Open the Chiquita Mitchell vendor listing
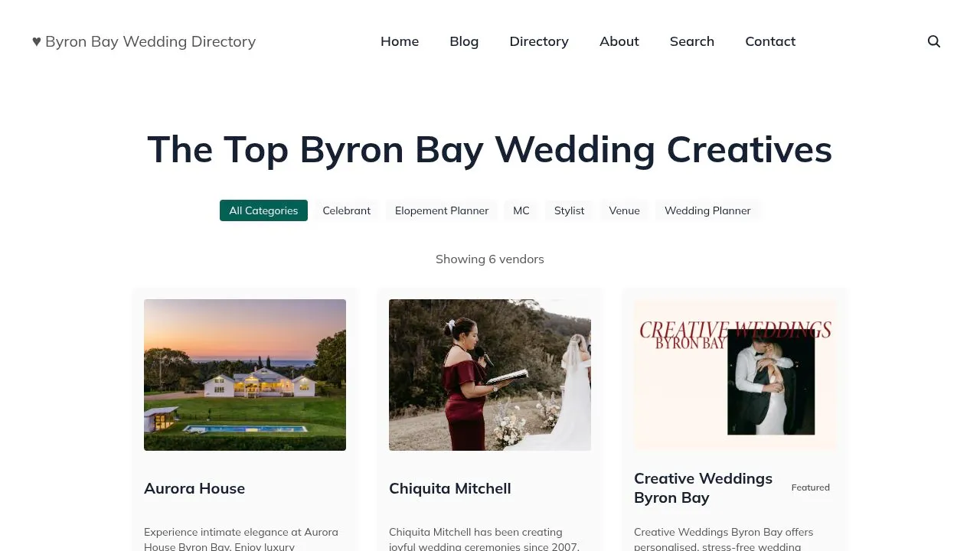 450,488
